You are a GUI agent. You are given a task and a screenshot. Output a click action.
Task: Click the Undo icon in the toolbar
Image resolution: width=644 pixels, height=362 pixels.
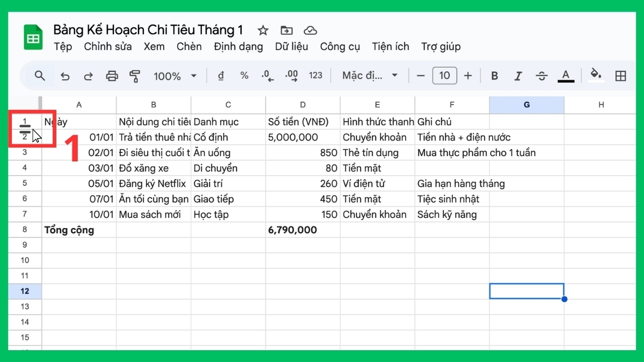[x=65, y=76]
